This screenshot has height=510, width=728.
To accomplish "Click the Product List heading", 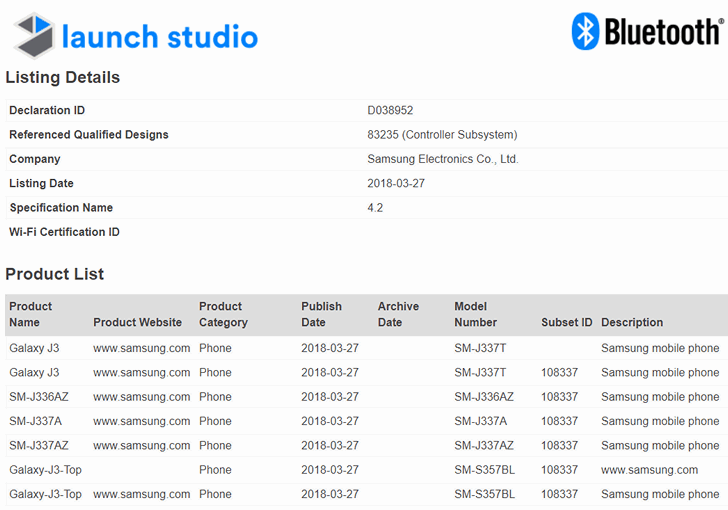I will (55, 274).
